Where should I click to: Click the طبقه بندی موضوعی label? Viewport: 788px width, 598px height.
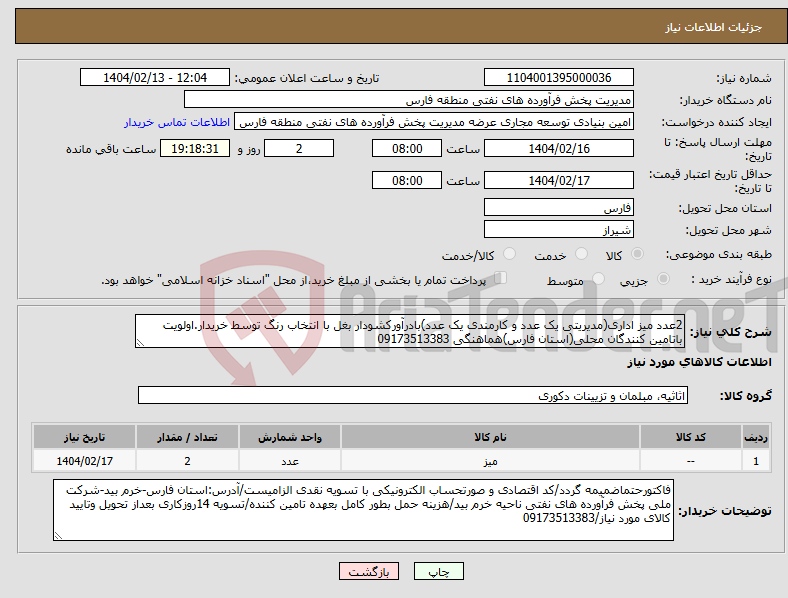pos(719,254)
